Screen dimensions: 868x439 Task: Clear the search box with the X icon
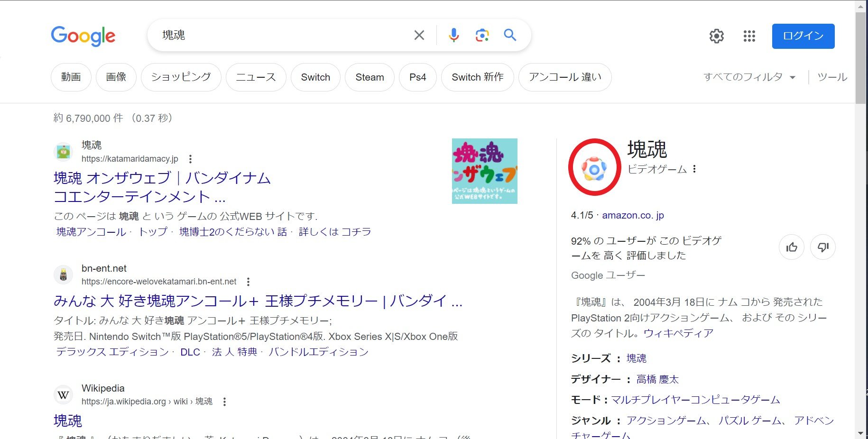(x=419, y=35)
